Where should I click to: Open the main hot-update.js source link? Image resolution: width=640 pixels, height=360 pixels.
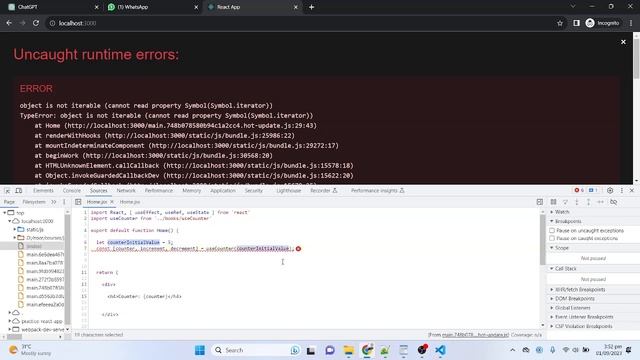click(x=476, y=335)
